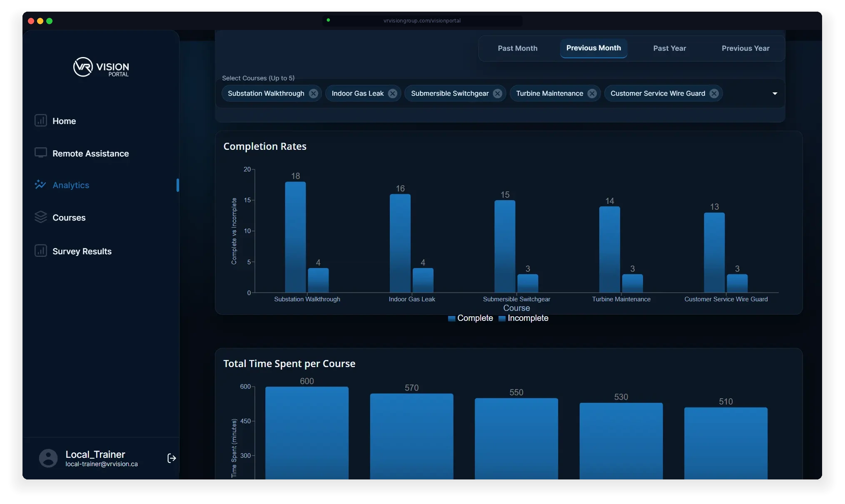Remove the Turbine Maintenance course chip

(x=592, y=93)
